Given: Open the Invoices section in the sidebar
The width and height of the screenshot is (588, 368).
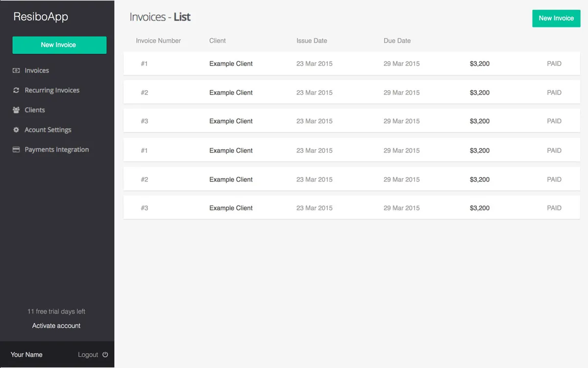Looking at the screenshot, I should click(x=37, y=70).
